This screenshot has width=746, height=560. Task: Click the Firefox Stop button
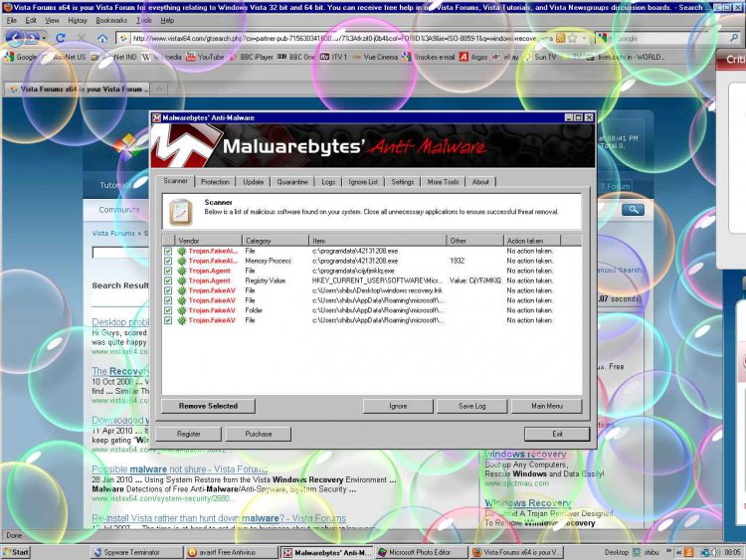(x=82, y=38)
